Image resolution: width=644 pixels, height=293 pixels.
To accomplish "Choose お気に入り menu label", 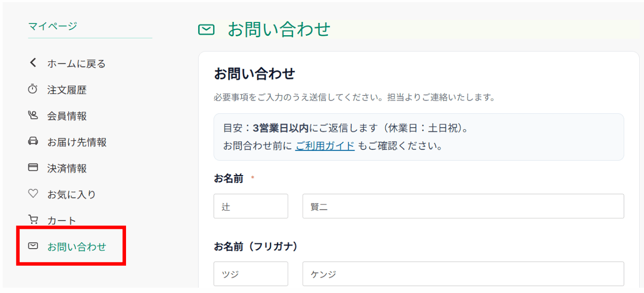I will [72, 194].
